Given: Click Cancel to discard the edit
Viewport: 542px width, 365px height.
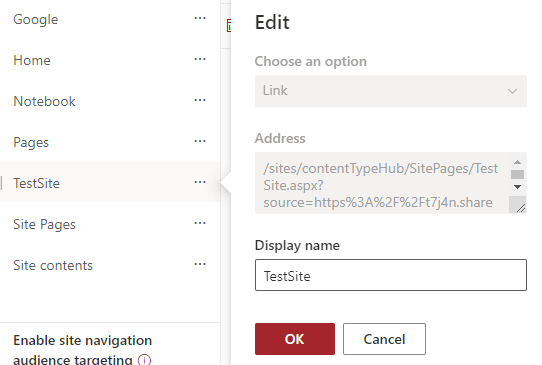Looking at the screenshot, I should [x=384, y=339].
